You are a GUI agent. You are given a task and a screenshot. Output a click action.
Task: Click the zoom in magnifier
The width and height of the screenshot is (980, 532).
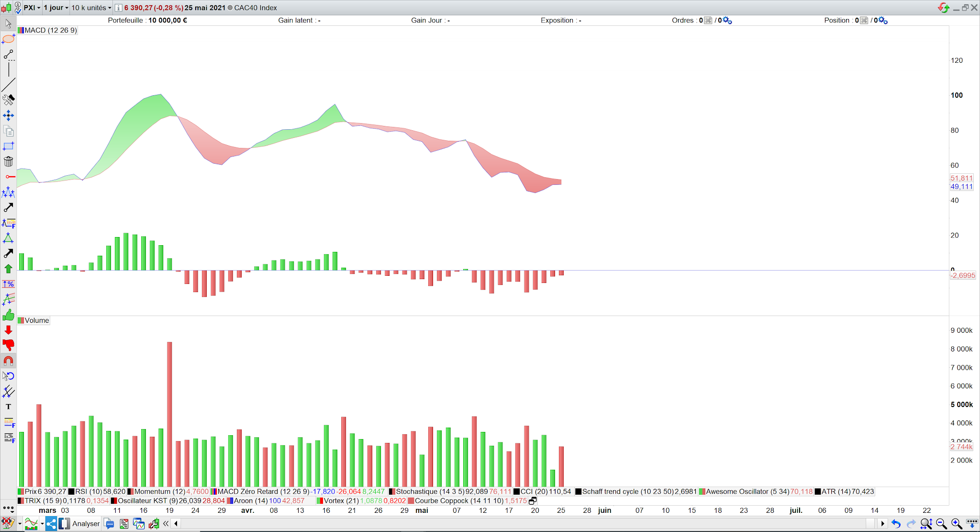tap(957, 524)
